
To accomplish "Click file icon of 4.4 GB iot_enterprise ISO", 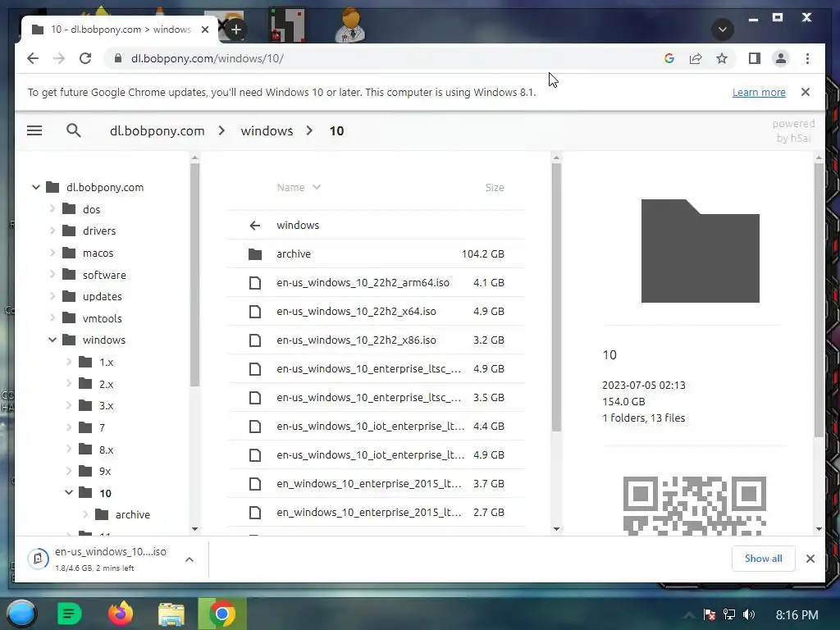I will pos(255,427).
